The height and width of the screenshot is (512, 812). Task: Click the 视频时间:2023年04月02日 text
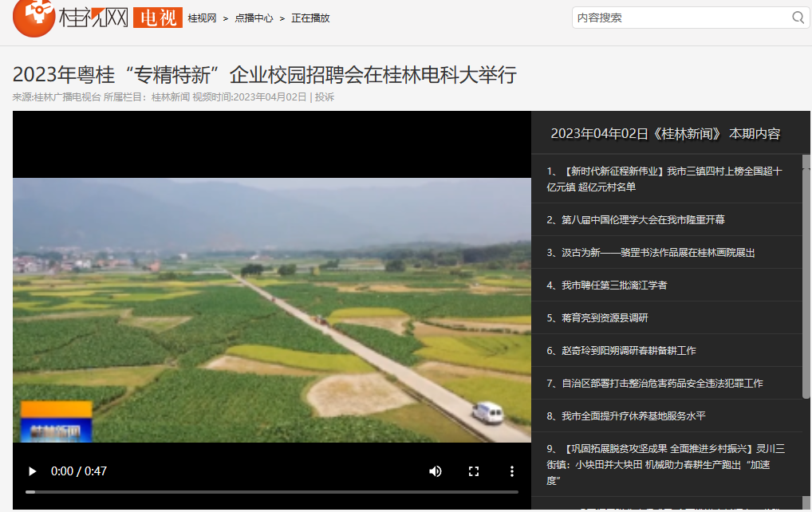pos(250,96)
